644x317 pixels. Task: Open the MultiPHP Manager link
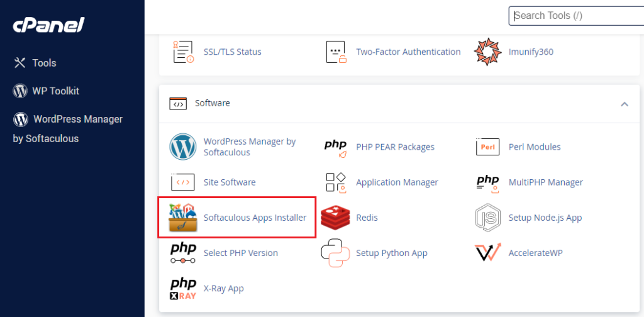(x=545, y=182)
